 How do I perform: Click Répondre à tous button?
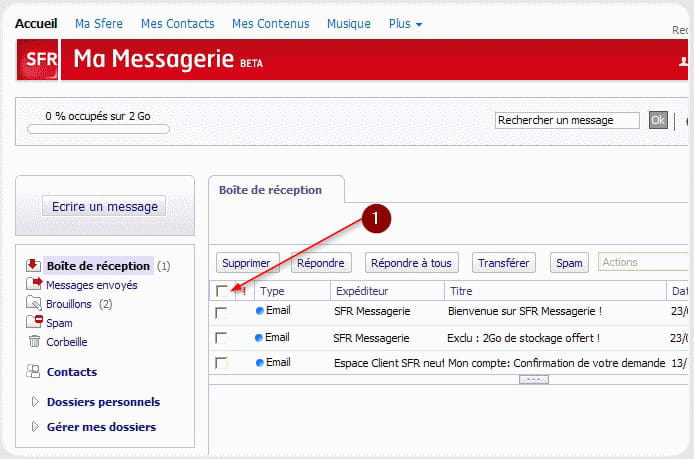[x=411, y=263]
